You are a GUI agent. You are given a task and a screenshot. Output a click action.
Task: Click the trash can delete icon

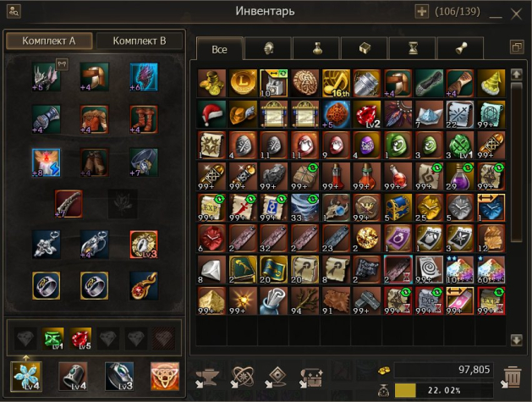512,377
